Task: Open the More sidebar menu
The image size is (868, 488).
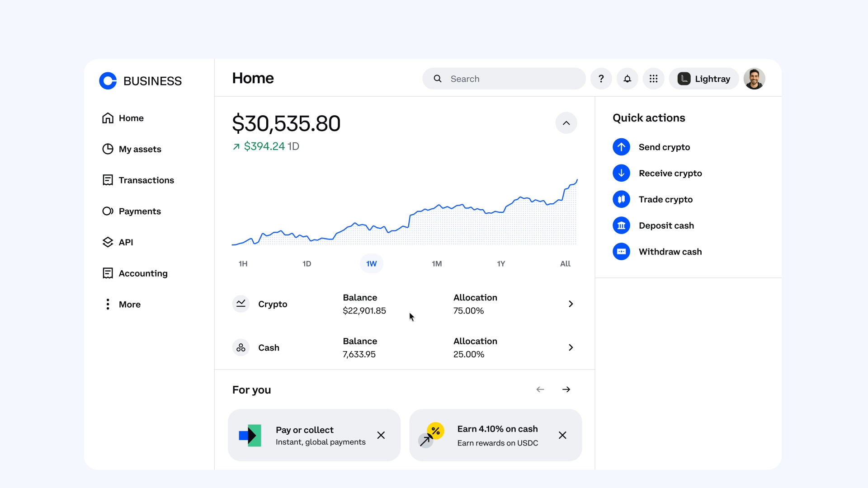Action: coord(121,304)
